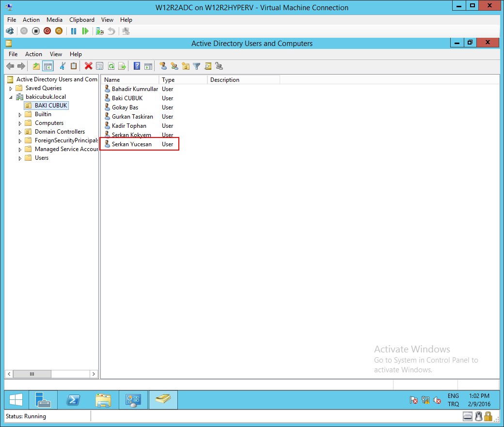The width and height of the screenshot is (504, 427).
Task: Click the tree pane scroll right arrow
Action: tap(94, 374)
